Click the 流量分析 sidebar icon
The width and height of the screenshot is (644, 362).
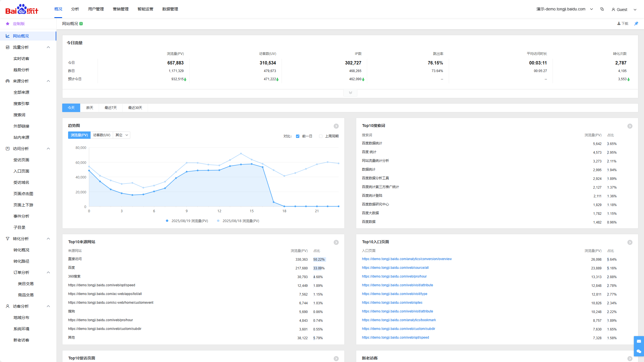coord(8,47)
